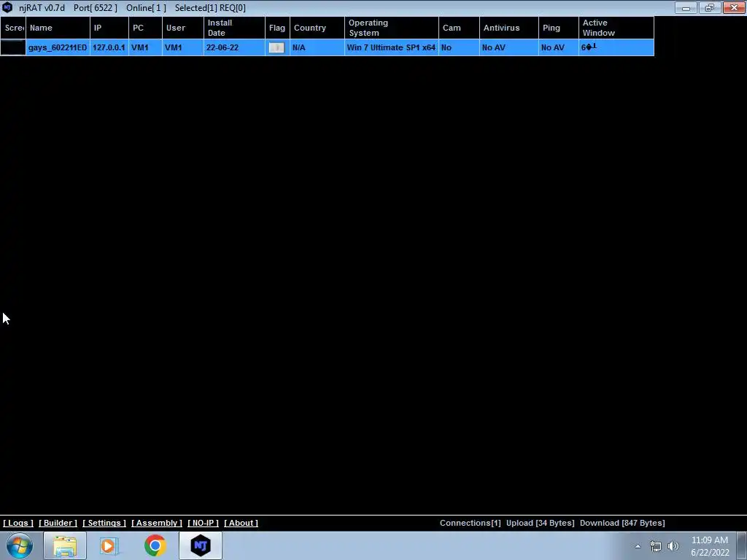
Task: Minimize the njRAT window
Action: pyautogui.click(x=686, y=7)
